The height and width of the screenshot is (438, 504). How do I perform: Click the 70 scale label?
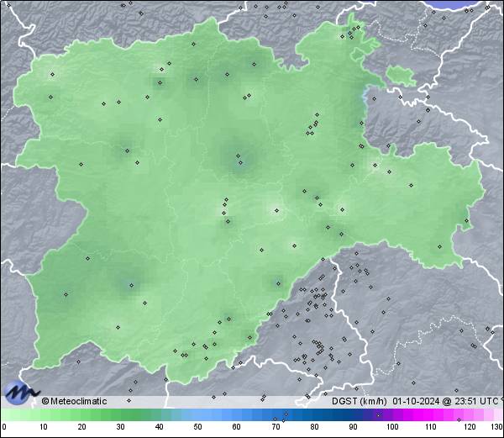tap(276, 427)
